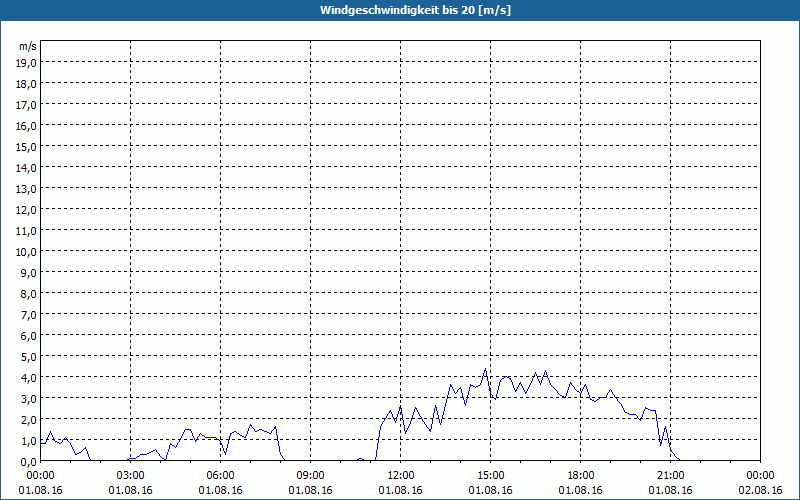Viewport: 800px width, 500px height.
Task: Select the "m/s" unit label on the y-axis
Action: pos(28,46)
